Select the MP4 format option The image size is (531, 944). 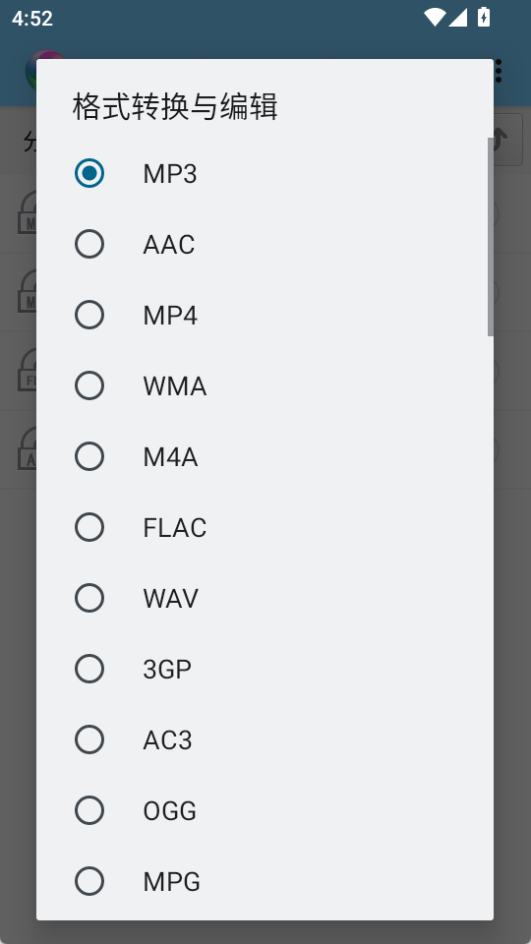pyautogui.click(x=265, y=315)
